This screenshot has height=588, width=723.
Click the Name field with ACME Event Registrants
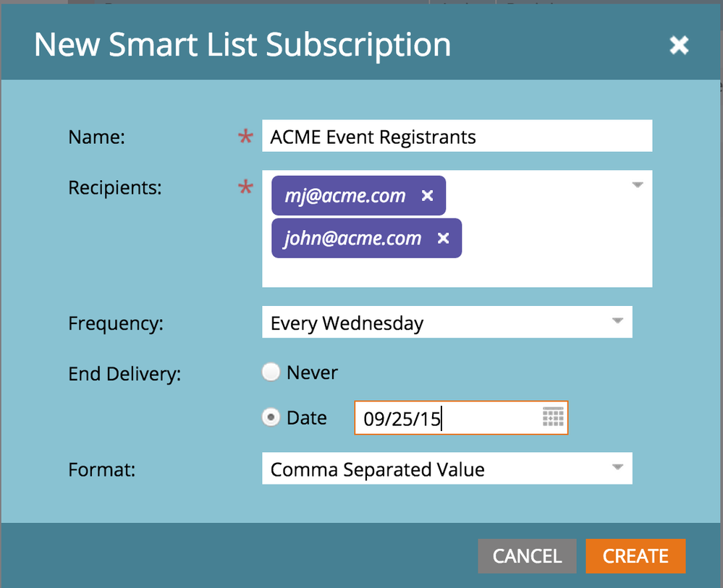[456, 137]
